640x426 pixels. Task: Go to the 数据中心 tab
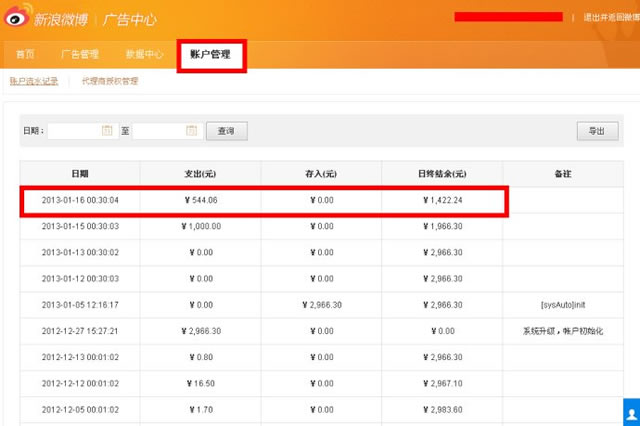click(x=144, y=54)
